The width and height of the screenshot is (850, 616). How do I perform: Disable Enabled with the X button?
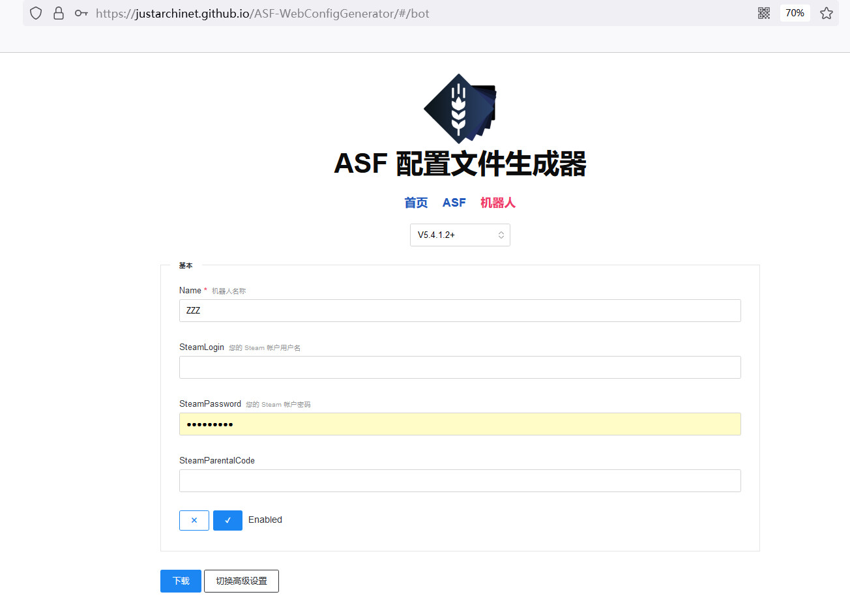[194, 520]
